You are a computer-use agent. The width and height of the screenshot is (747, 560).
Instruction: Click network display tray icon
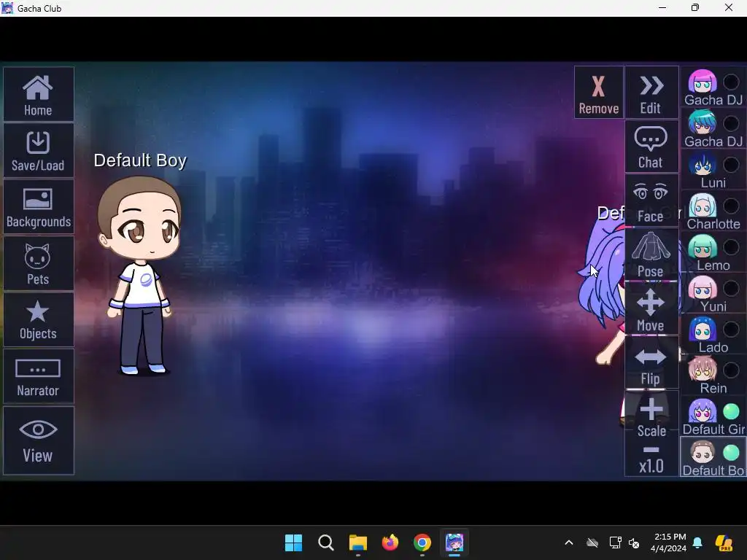click(x=615, y=542)
